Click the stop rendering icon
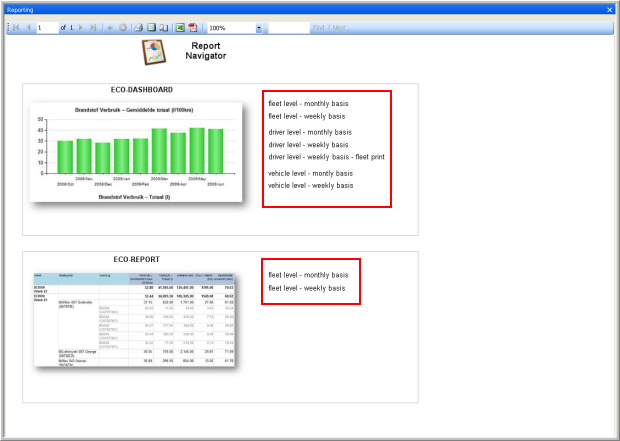The height and width of the screenshot is (441, 620). (122, 28)
